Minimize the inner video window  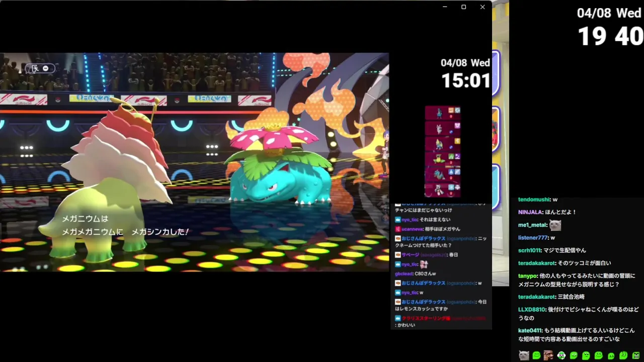pyautogui.click(x=445, y=7)
